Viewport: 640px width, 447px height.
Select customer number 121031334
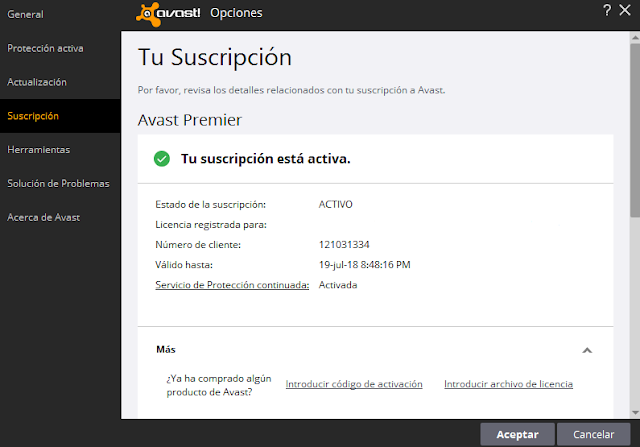tap(344, 245)
